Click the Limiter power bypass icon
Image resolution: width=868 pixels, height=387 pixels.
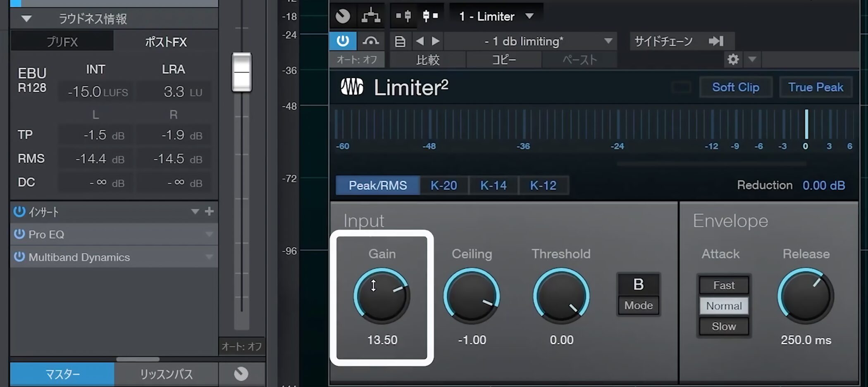[343, 41]
